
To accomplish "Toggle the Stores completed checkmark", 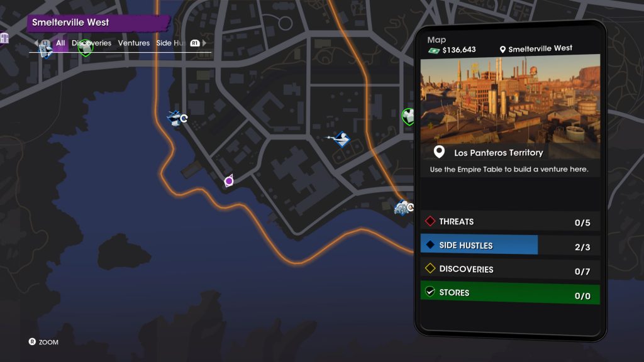I will 430,292.
